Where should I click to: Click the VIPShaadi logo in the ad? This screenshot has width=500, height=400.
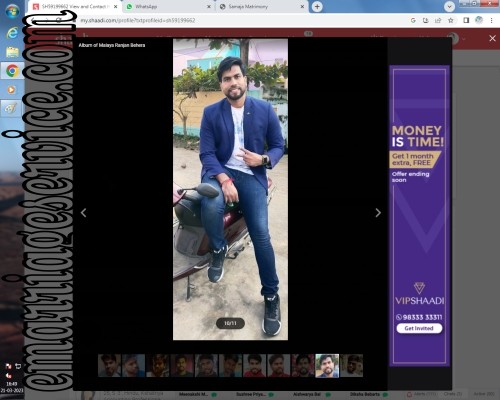click(419, 294)
